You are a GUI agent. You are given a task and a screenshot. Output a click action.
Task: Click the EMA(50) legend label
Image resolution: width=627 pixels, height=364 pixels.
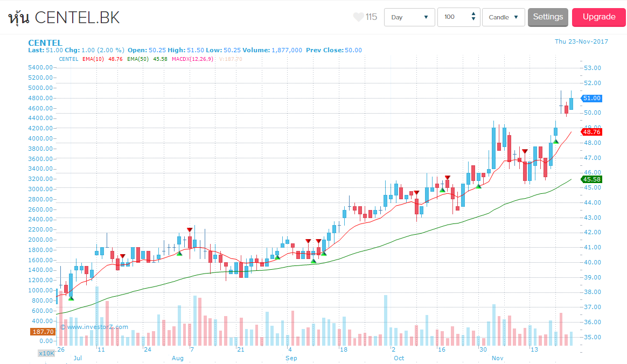point(138,59)
